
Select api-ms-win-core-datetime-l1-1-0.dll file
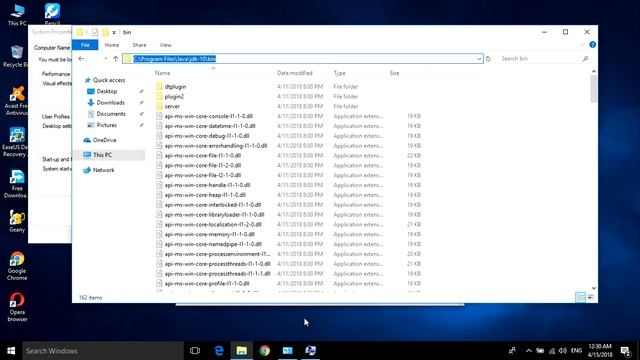(x=210, y=126)
